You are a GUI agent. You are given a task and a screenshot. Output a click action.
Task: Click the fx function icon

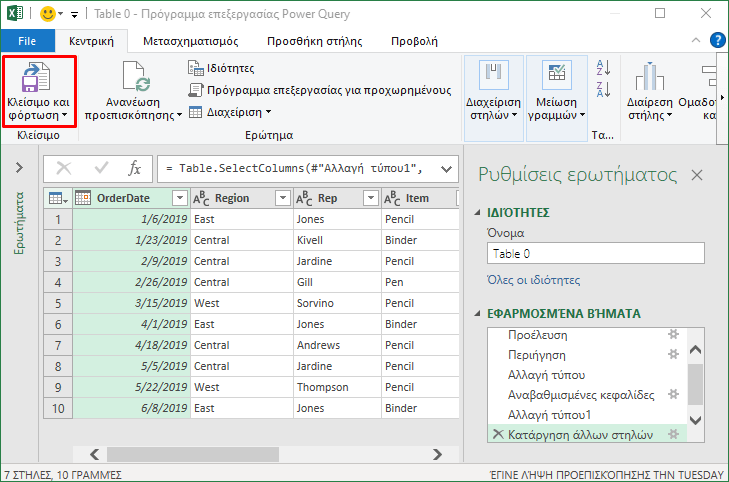(x=134, y=168)
